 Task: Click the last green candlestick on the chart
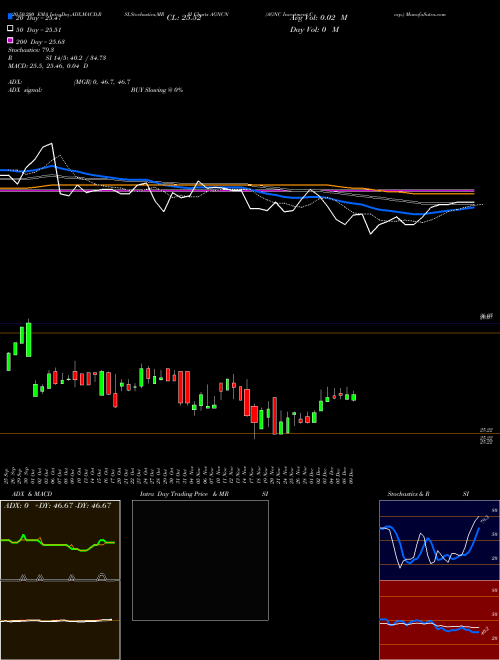point(354,397)
